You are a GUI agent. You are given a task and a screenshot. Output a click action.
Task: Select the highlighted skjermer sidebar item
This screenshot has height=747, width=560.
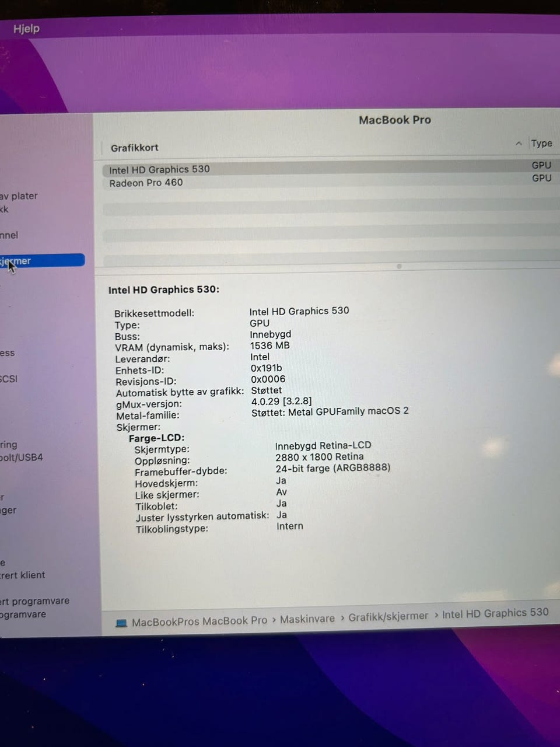(42, 261)
